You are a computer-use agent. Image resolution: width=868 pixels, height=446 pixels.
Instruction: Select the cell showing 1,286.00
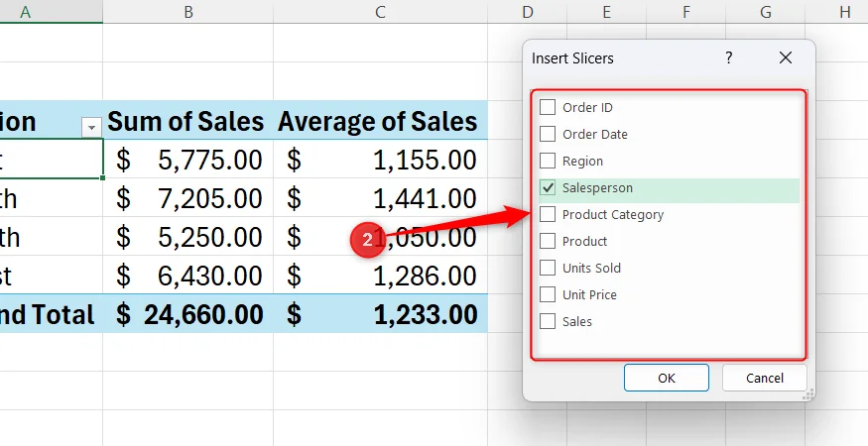click(x=380, y=276)
